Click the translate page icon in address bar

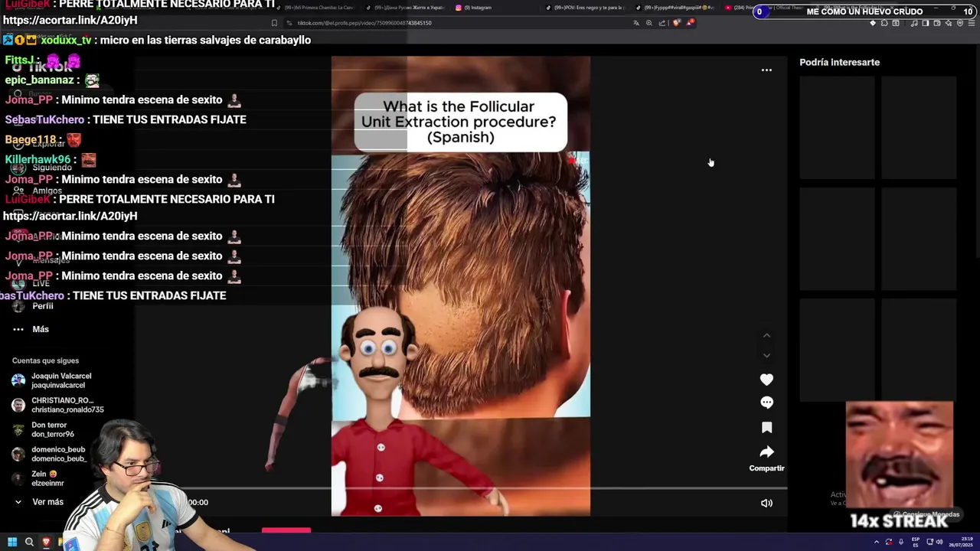[636, 23]
